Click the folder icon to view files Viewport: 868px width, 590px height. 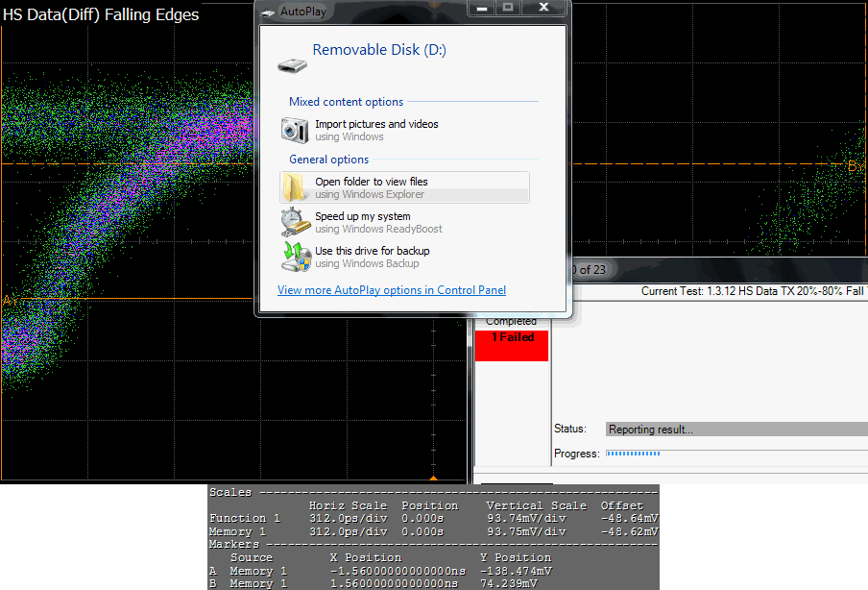tap(295, 187)
